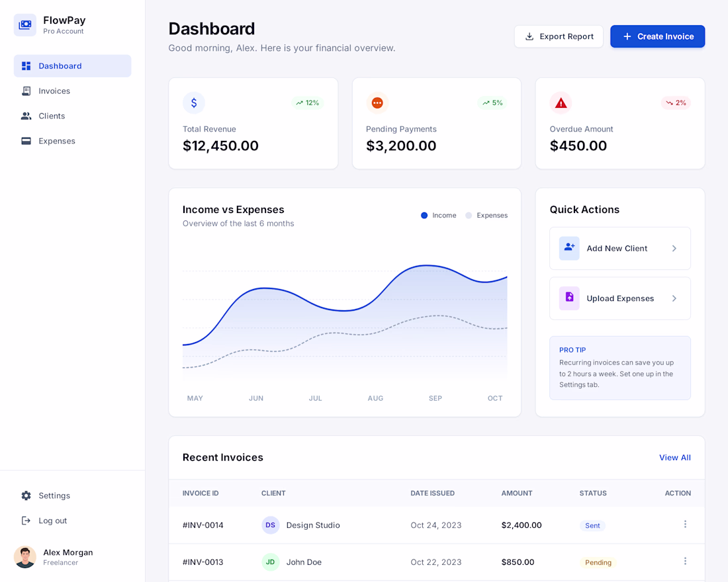The image size is (728, 582).
Task: Click the DATE ISSUED column header
Action: tap(432, 493)
